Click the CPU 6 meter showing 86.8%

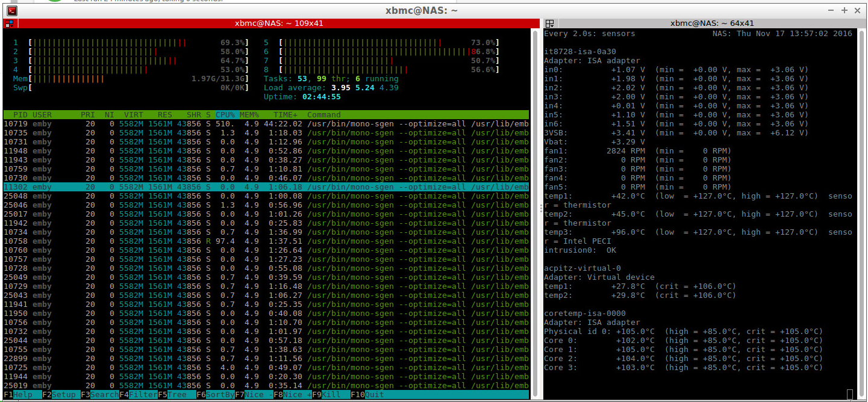pyautogui.click(x=382, y=52)
